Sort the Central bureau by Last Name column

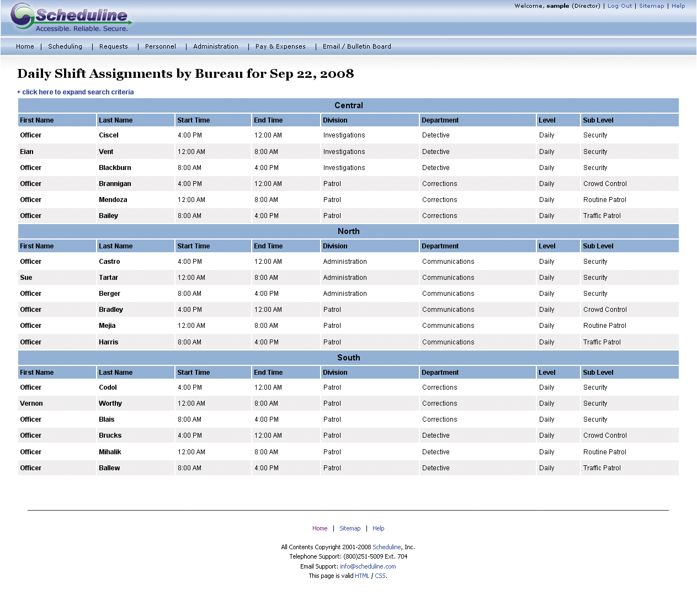tap(116, 120)
